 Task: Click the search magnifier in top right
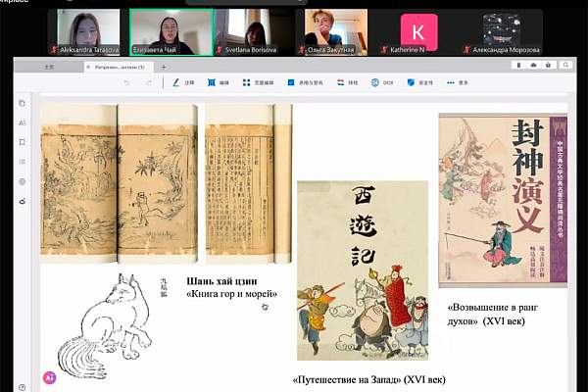(565, 65)
